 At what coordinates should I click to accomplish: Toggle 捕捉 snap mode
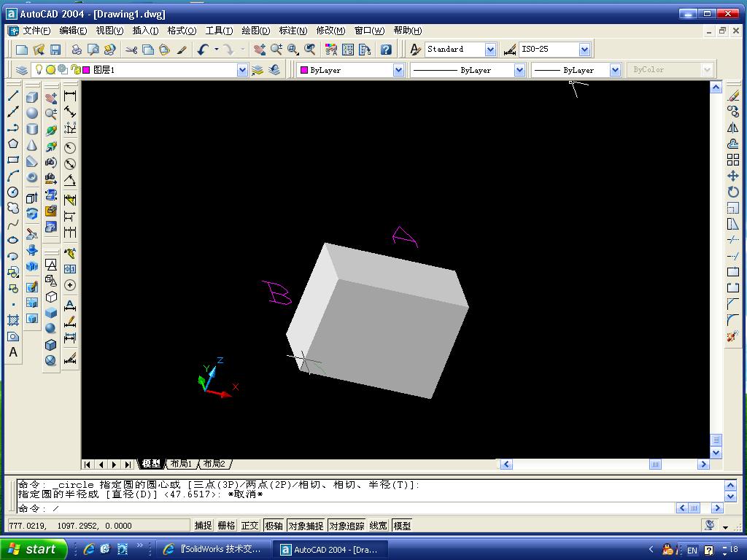pyautogui.click(x=203, y=526)
